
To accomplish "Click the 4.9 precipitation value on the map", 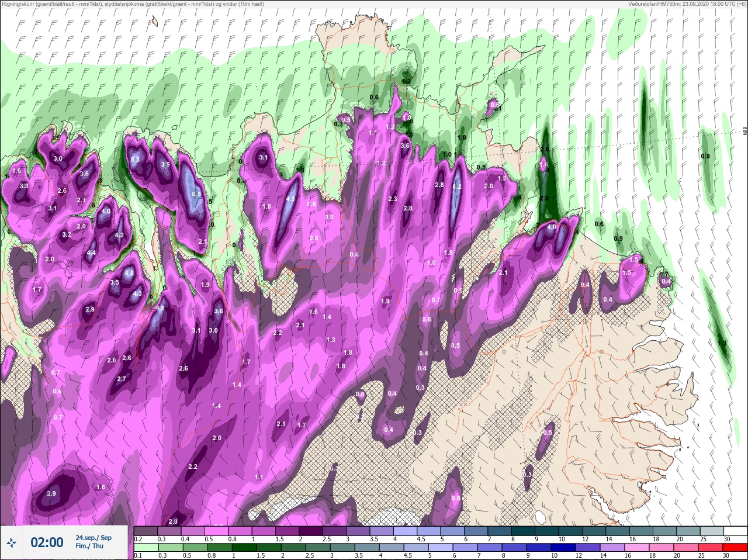I will 290,199.
